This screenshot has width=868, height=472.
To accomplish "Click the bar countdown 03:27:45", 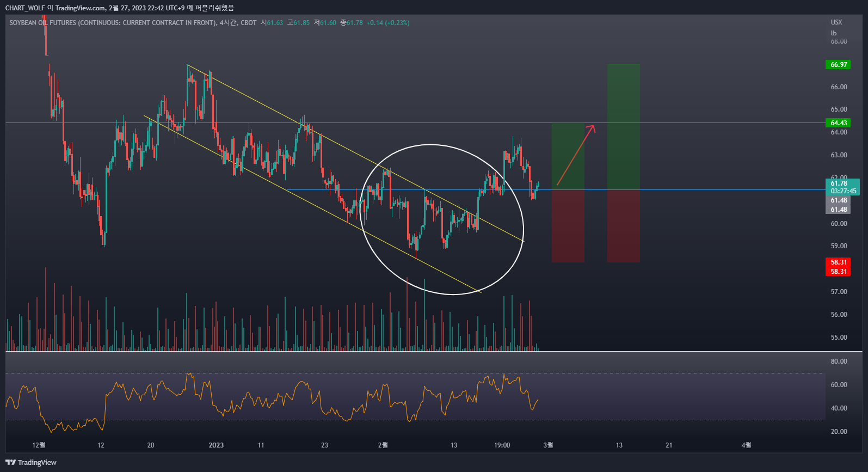I will click(843, 191).
